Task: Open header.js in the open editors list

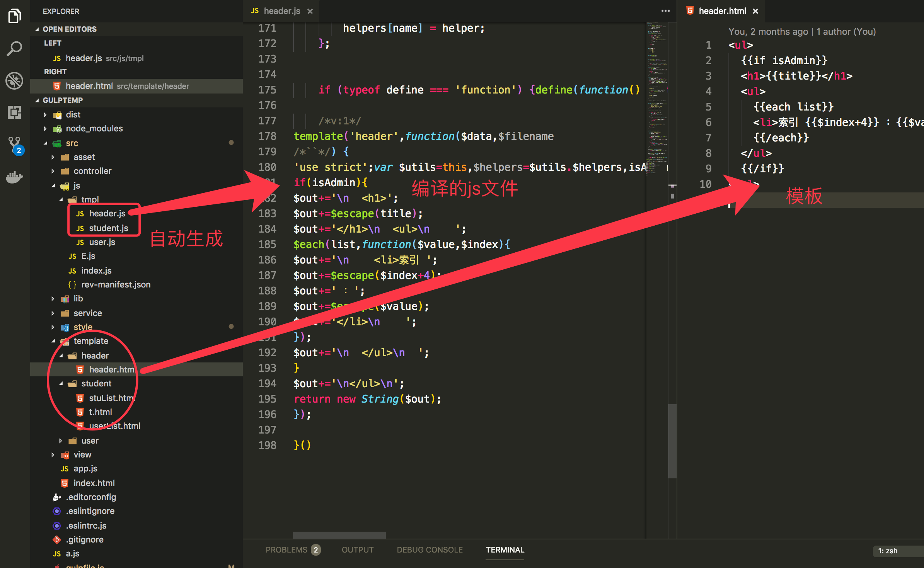Action: (136, 58)
